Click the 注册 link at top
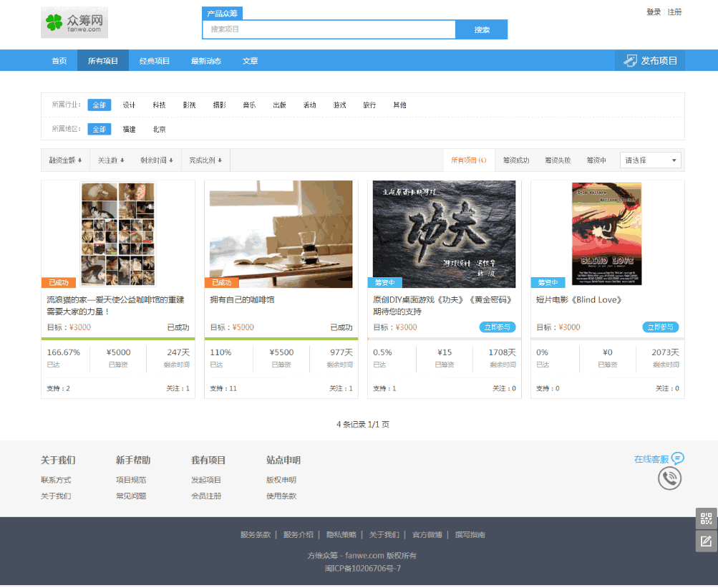Image resolution: width=718 pixels, height=588 pixels. coord(674,12)
